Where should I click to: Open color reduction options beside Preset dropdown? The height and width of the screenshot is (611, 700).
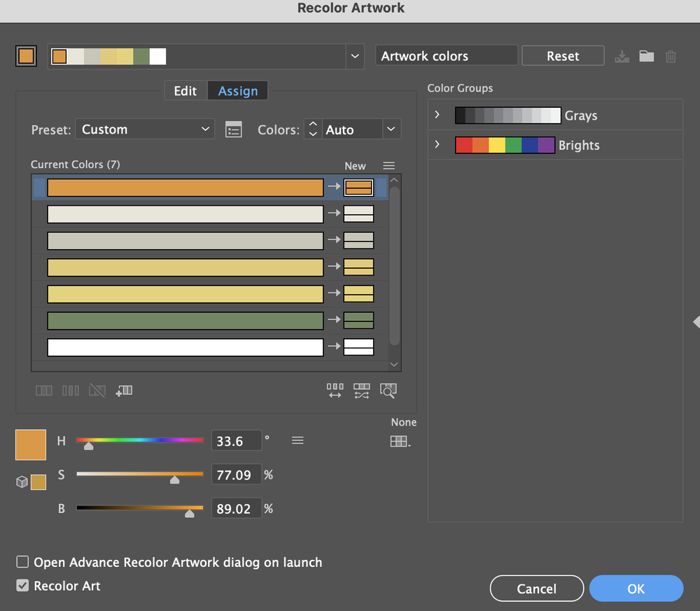click(x=234, y=129)
